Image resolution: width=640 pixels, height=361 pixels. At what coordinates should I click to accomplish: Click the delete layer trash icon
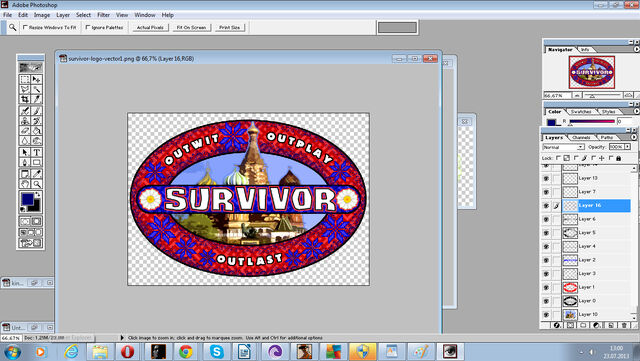pyautogui.click(x=624, y=325)
